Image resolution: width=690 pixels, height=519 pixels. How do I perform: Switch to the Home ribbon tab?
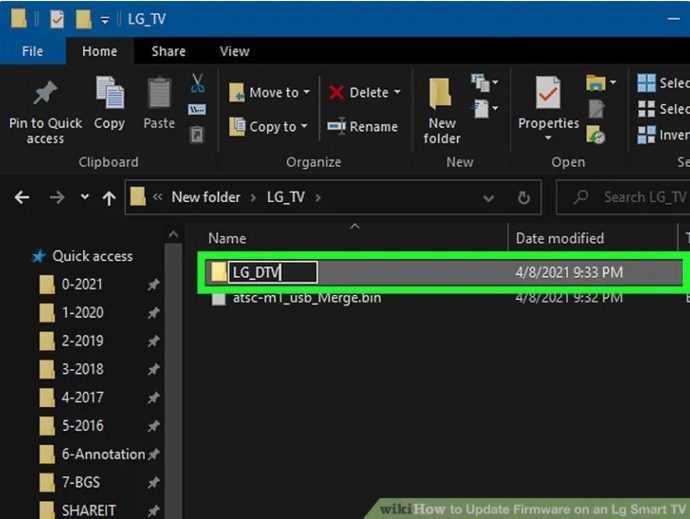tap(99, 51)
